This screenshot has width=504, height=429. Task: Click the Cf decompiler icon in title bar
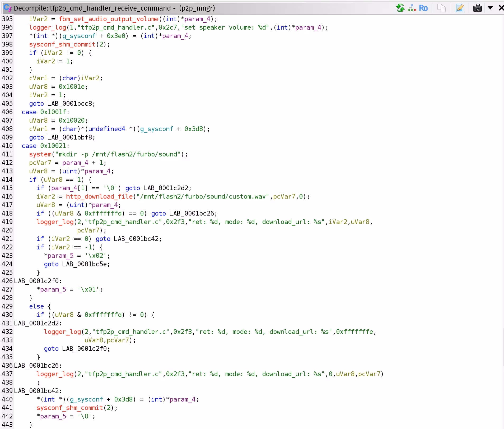8,8
